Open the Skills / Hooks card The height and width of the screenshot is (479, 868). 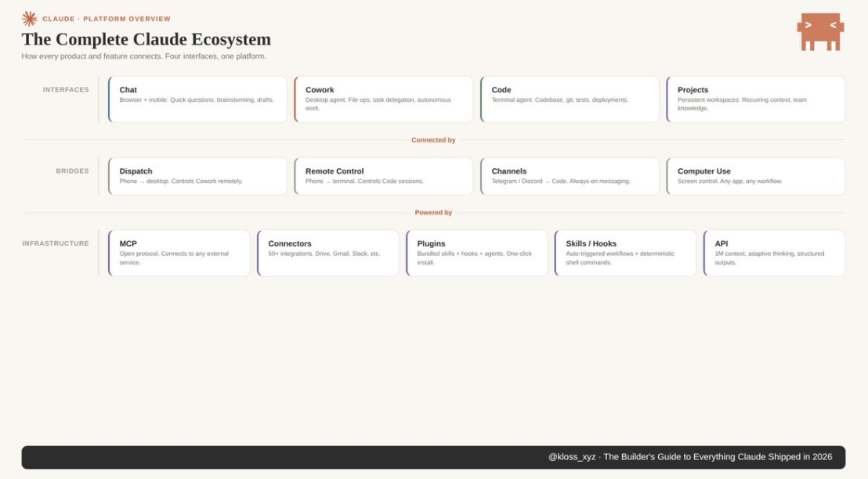625,253
